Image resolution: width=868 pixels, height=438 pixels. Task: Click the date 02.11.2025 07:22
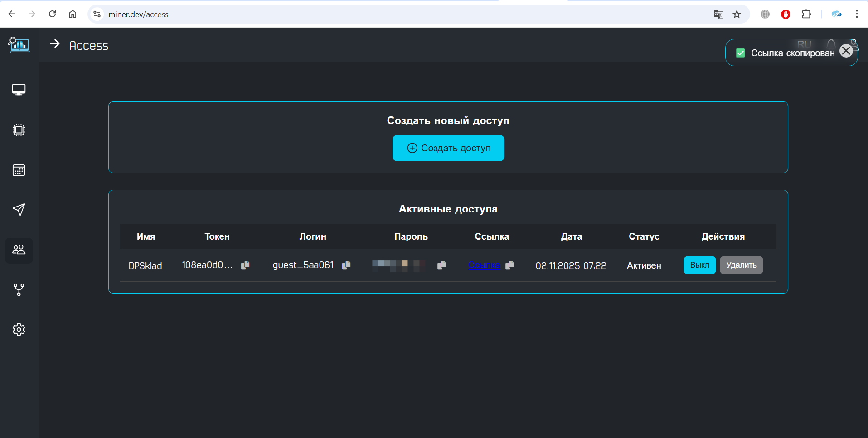pyautogui.click(x=571, y=266)
